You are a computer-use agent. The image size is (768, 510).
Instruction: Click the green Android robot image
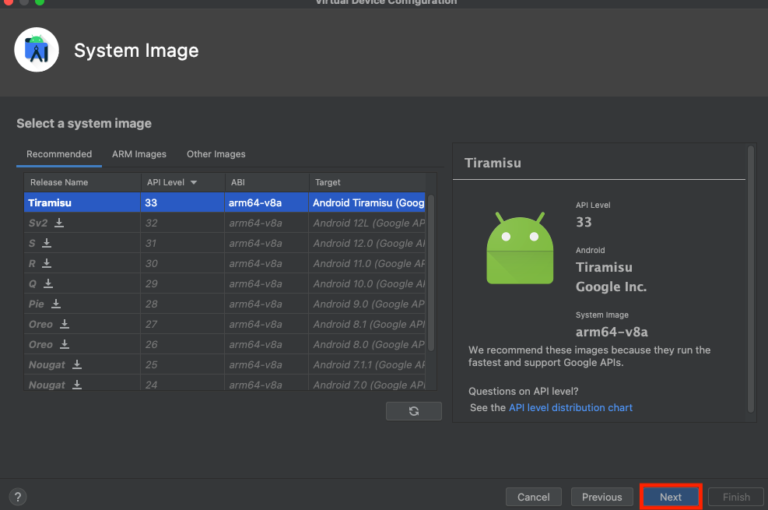click(520, 248)
